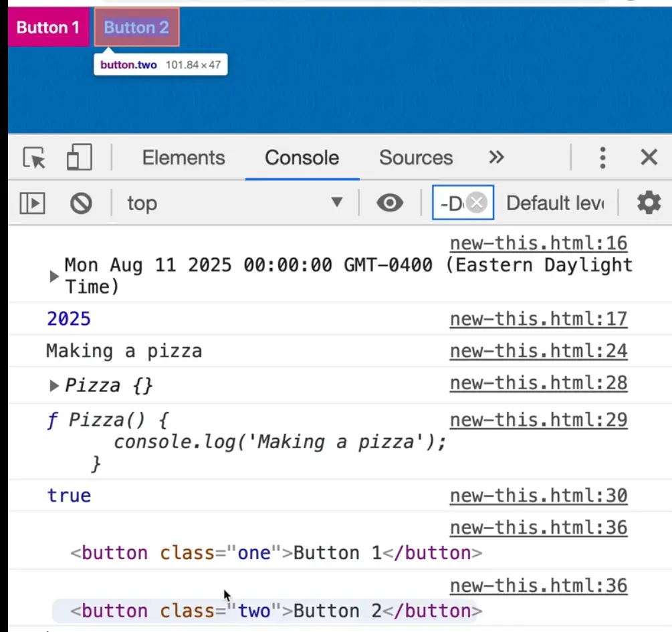The height and width of the screenshot is (632, 672).
Task: Open the top JavaScript context dropdown
Action: (x=234, y=203)
